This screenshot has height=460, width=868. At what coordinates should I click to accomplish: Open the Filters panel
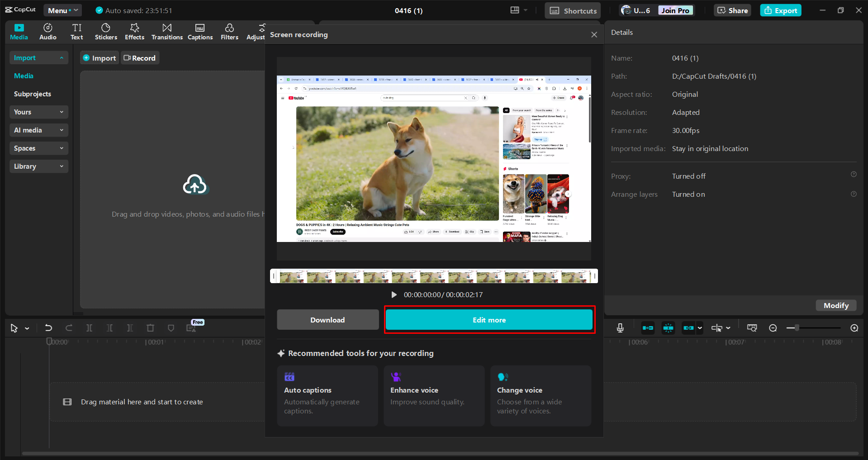(229, 31)
